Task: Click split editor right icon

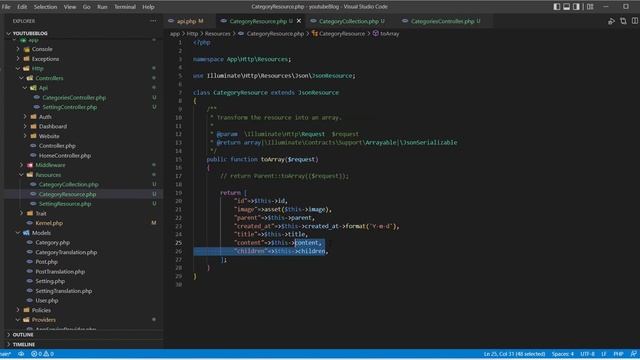Action: pyautogui.click(x=635, y=21)
